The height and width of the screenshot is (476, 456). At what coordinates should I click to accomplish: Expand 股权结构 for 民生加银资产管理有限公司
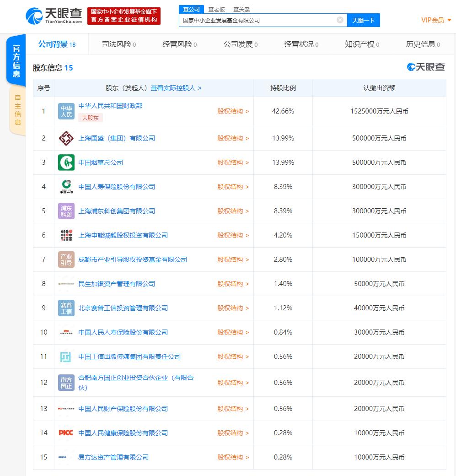click(x=233, y=284)
